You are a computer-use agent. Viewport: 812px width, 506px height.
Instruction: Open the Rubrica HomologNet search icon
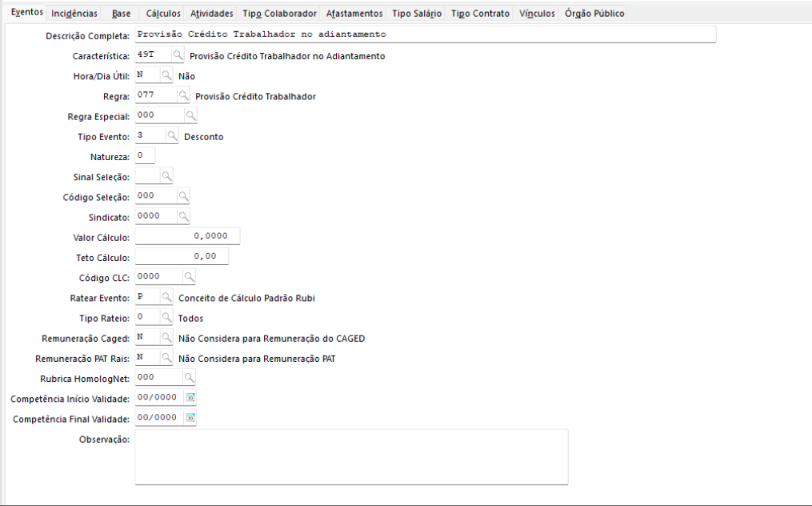[x=189, y=378]
